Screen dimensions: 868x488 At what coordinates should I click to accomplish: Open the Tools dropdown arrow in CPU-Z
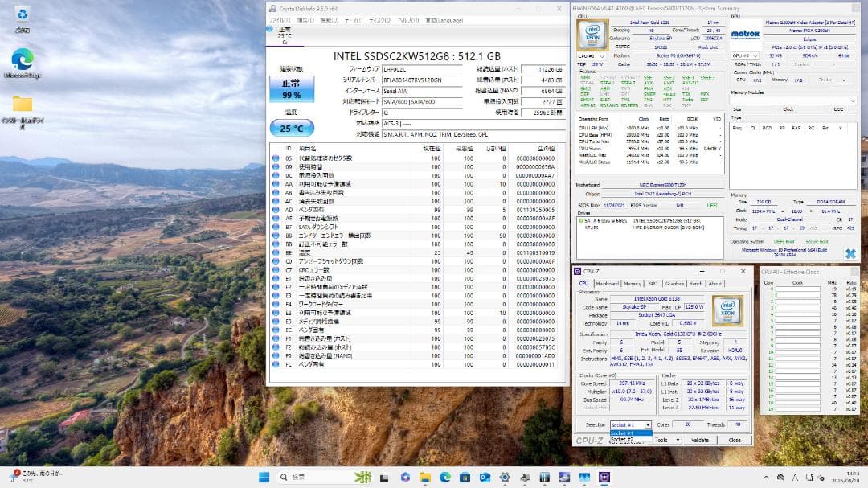coord(679,440)
